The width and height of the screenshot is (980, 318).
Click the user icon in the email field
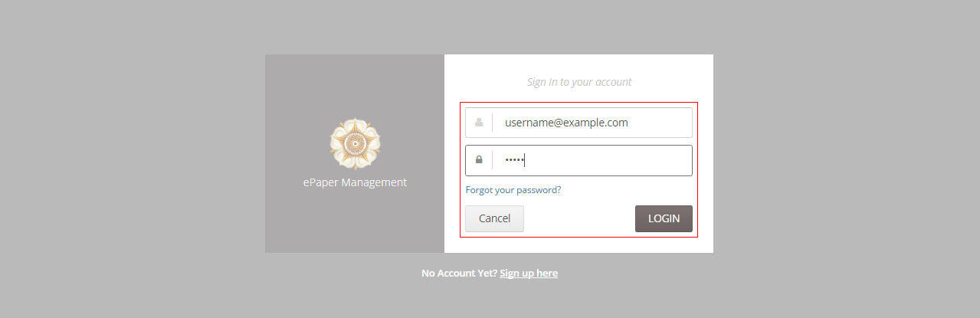point(479,123)
